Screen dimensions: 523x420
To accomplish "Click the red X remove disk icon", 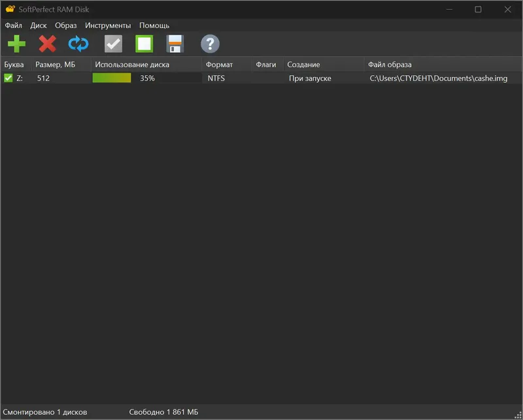I will tap(47, 44).
